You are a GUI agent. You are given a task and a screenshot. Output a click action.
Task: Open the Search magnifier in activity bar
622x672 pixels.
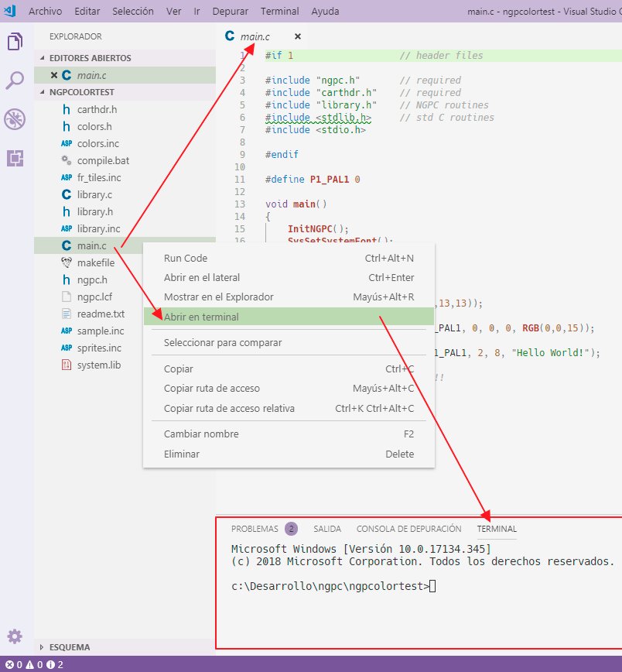(15, 80)
